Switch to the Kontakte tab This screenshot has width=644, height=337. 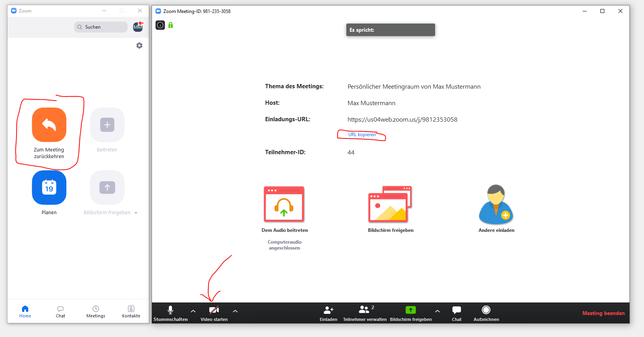click(x=131, y=312)
